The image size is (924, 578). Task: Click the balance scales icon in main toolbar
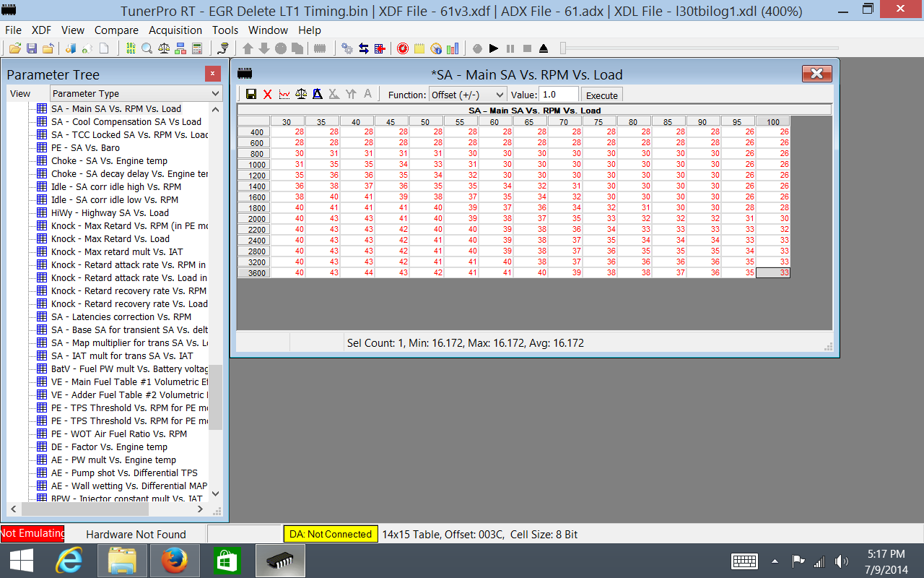point(164,48)
